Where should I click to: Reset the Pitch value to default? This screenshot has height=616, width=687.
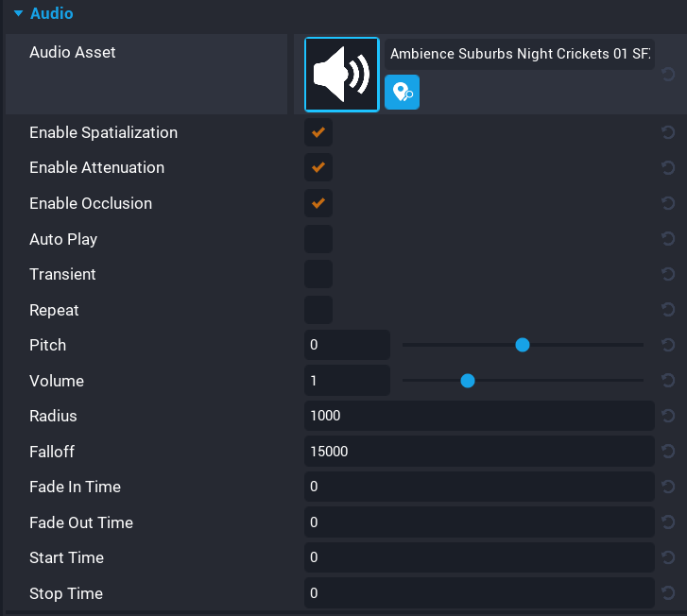tap(668, 345)
